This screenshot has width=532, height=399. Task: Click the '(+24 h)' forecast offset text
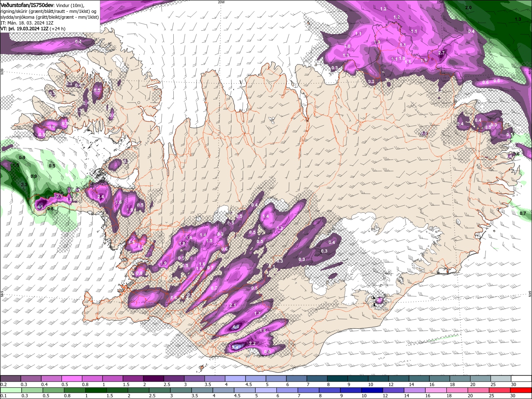[58, 29]
